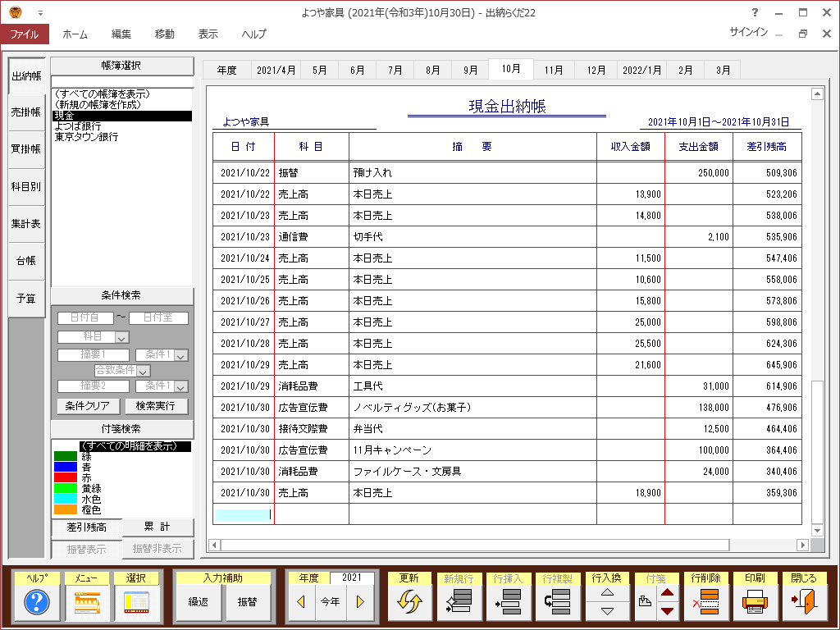
Task: Open the 科目 dropdown in search conditions
Action: (x=121, y=337)
